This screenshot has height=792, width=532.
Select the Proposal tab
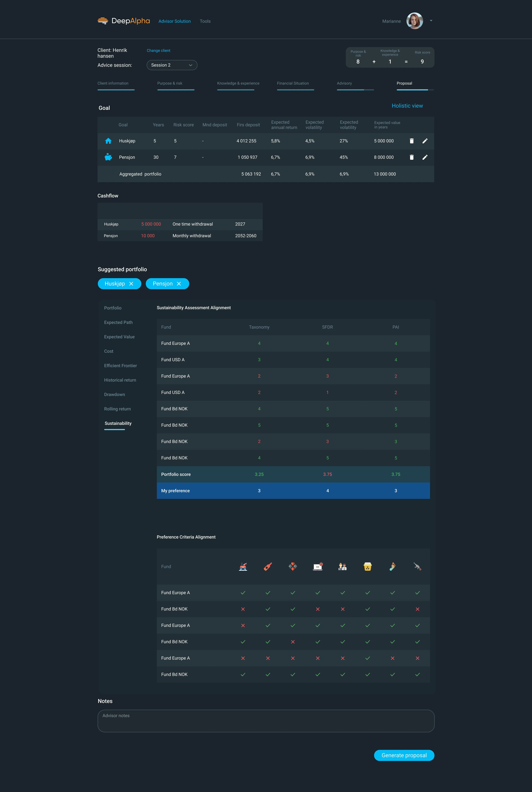[404, 83]
